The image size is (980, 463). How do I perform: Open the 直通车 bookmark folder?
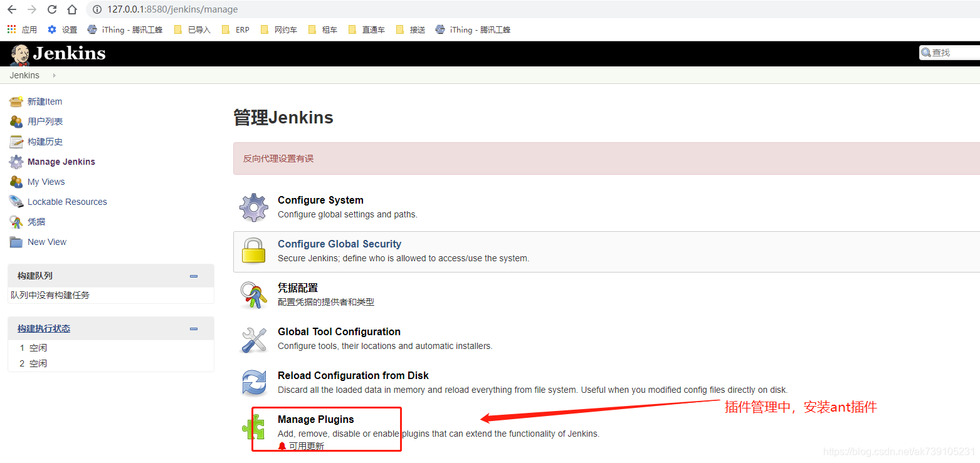(366, 29)
